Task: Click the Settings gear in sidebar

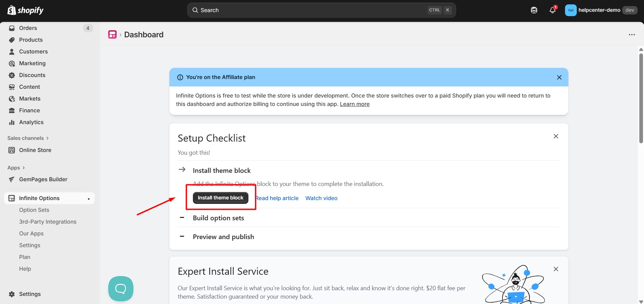Action: point(11,294)
